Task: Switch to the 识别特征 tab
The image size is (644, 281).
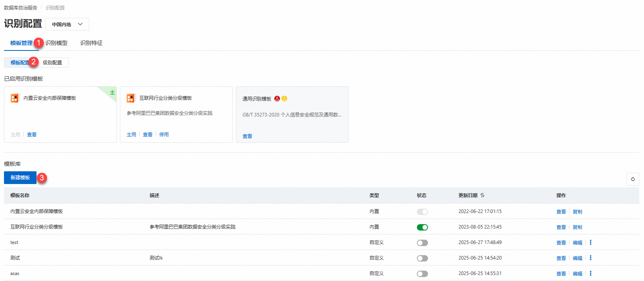Action: click(x=91, y=43)
